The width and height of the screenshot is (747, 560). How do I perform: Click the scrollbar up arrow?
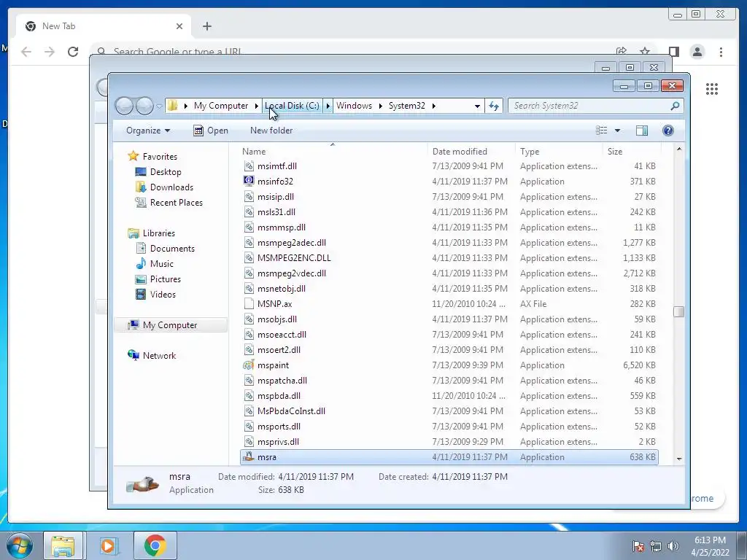[679, 149]
